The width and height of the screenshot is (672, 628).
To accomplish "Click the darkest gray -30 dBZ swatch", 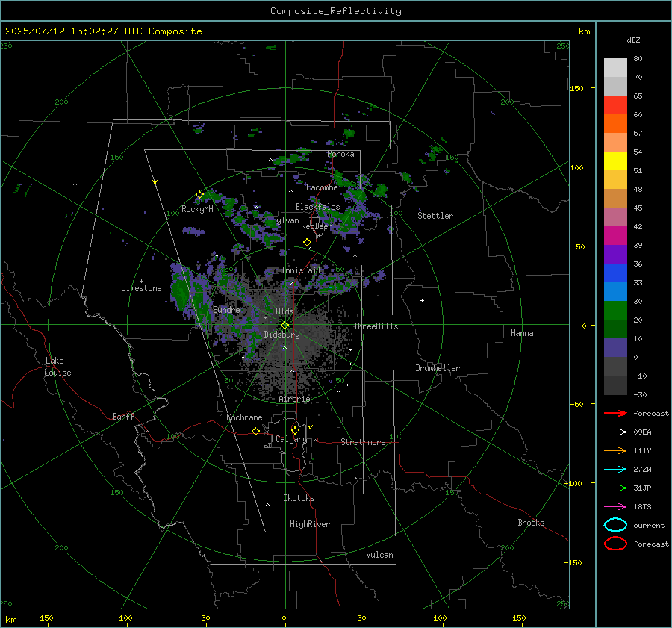I will click(x=615, y=385).
